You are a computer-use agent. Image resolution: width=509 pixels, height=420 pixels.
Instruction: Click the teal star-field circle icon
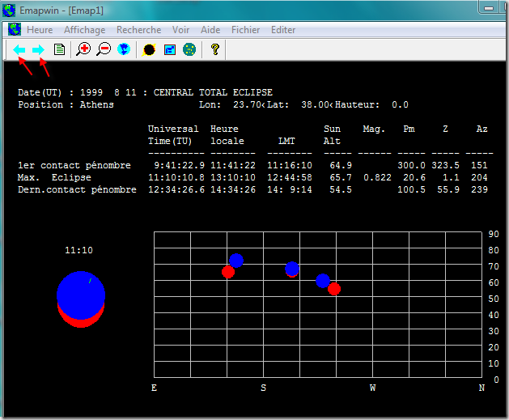pos(189,49)
